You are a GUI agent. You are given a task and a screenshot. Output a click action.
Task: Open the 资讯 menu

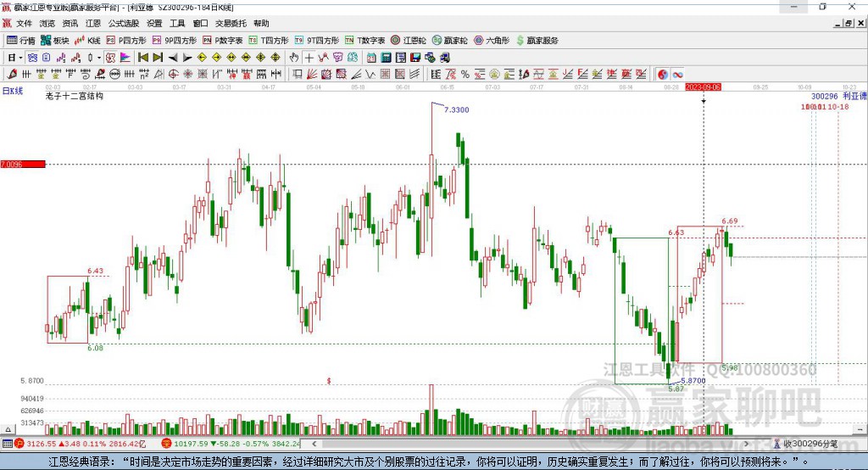70,23
